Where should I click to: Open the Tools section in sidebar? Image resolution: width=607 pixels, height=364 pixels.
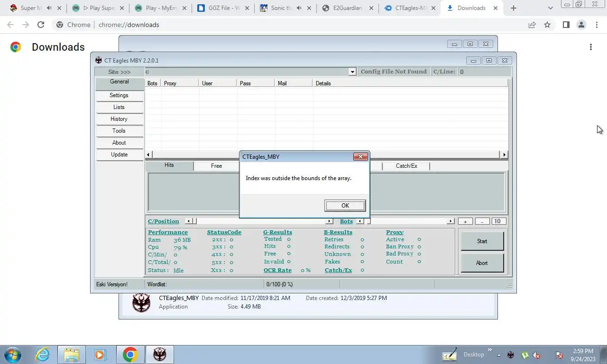119,131
